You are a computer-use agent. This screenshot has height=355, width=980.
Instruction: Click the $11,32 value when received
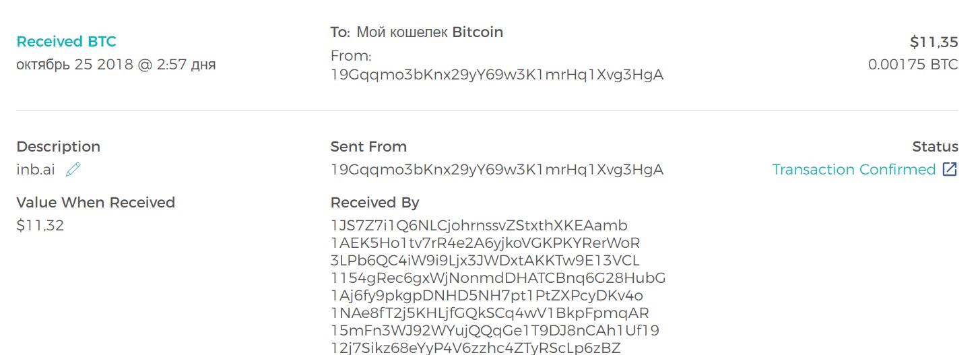pos(40,226)
